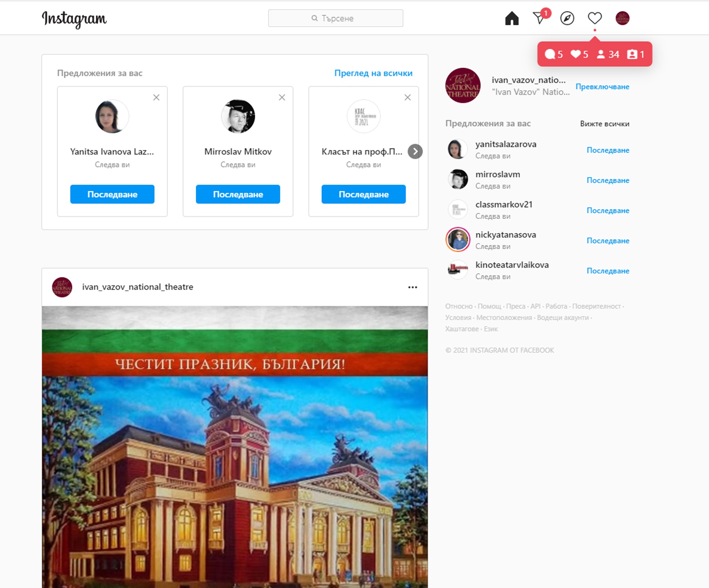Viewport: 709px width, 588px height.
Task: Follow Класът на проф. suggestion card
Action: click(x=363, y=194)
